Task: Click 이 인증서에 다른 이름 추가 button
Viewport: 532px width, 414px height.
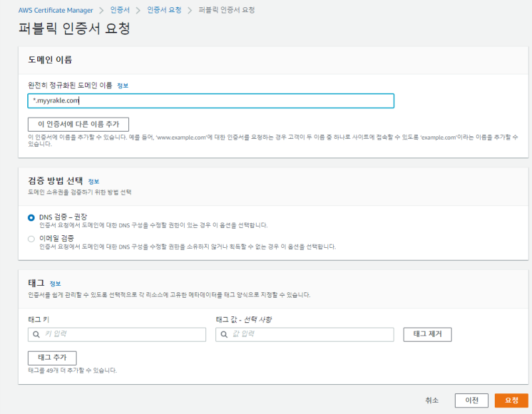Action: coord(78,124)
